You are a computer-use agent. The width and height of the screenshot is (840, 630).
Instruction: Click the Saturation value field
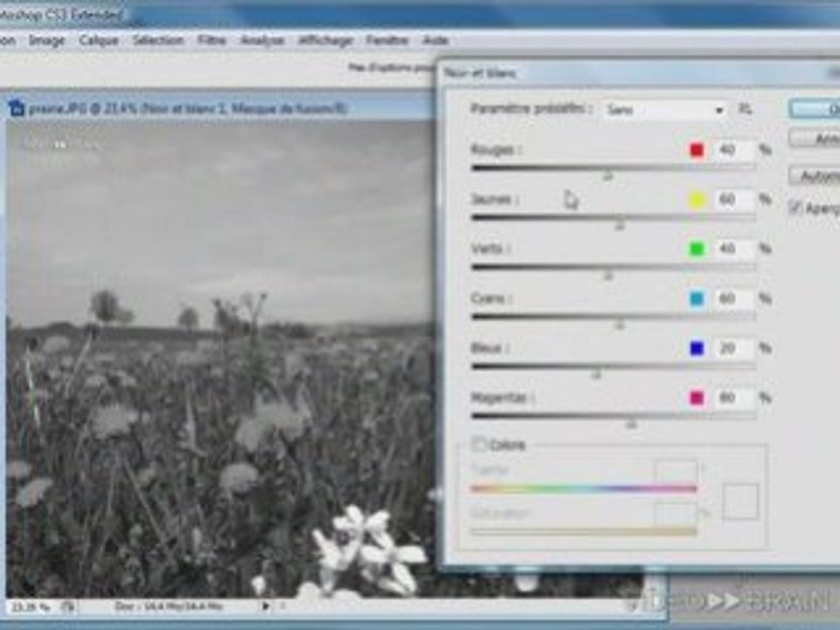pos(676,513)
